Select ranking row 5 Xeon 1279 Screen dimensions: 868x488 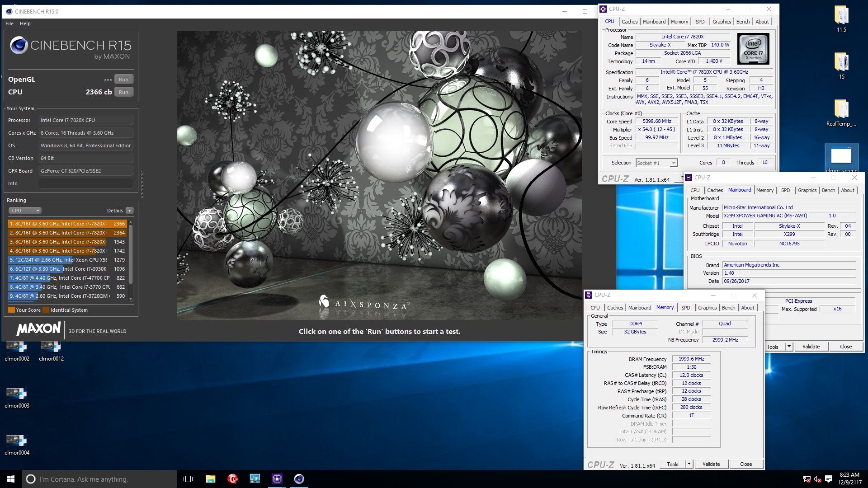[67, 260]
